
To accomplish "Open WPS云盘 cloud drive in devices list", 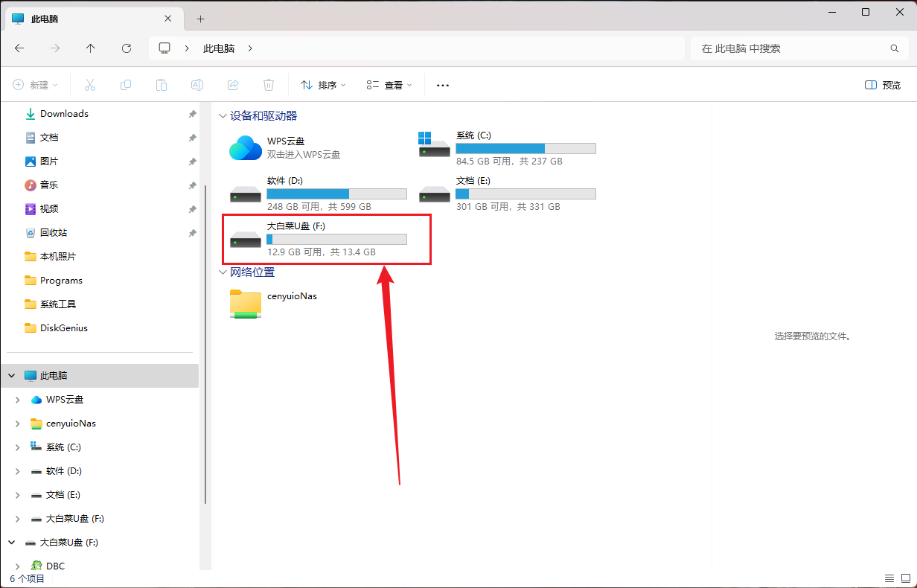I will coord(285,147).
